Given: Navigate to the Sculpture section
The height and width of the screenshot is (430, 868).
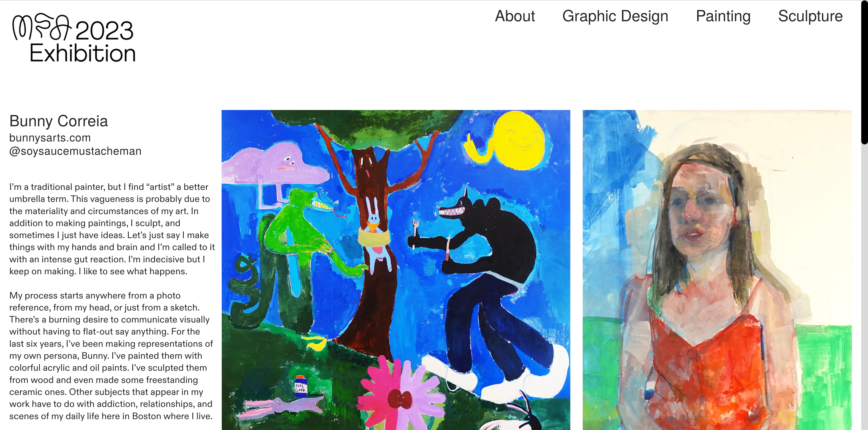Looking at the screenshot, I should pos(810,16).
